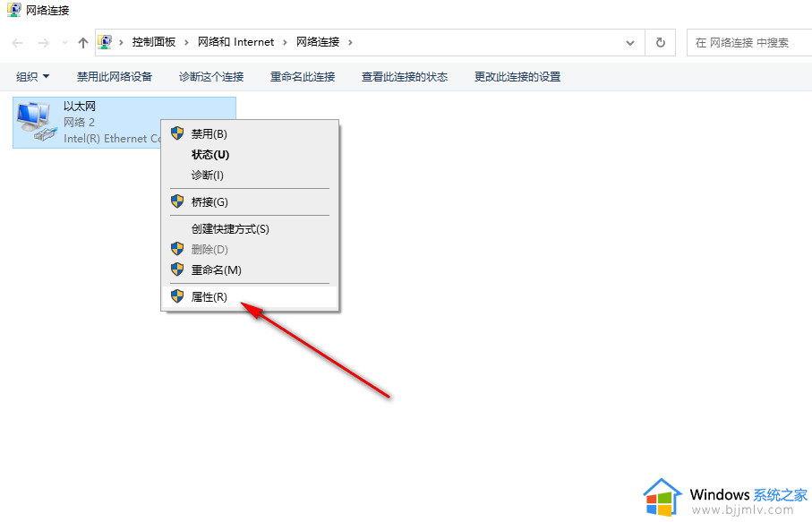Viewport: 812px width, 522px height.
Task: Click the address bar network icon
Action: (105, 42)
